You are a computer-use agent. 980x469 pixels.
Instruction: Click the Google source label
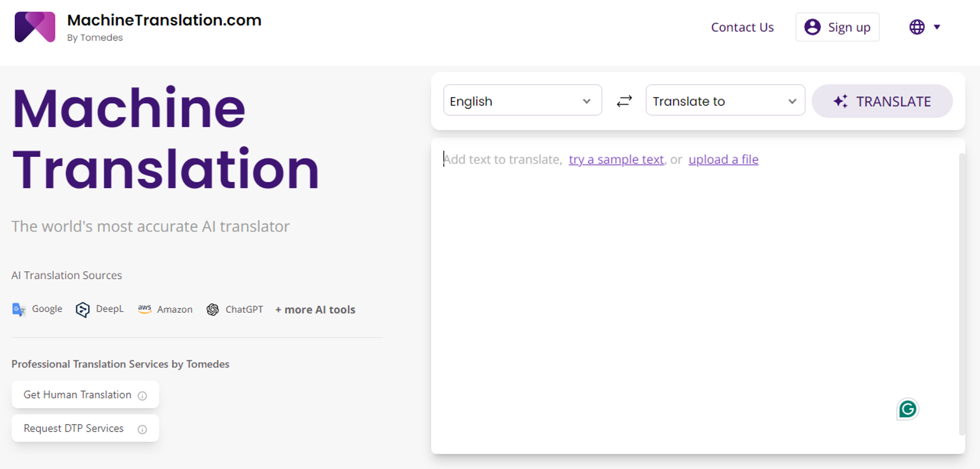(x=47, y=309)
